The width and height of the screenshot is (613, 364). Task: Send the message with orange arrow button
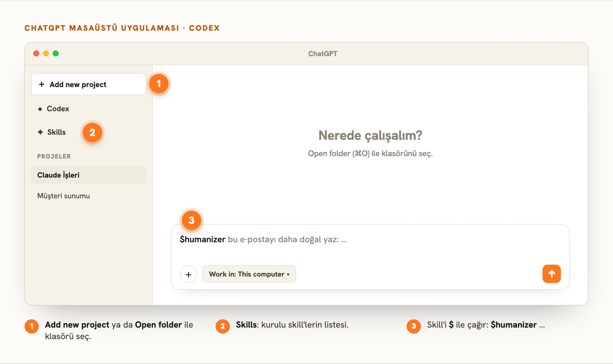coord(551,274)
